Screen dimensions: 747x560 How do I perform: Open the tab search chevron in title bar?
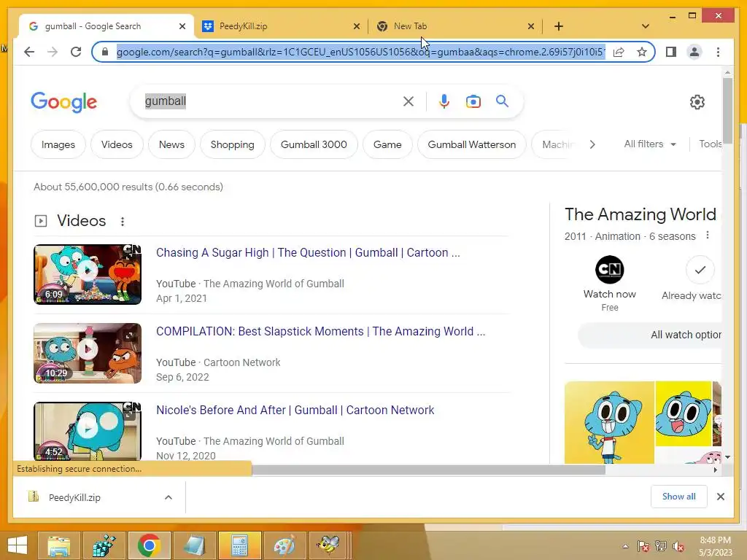(646, 26)
